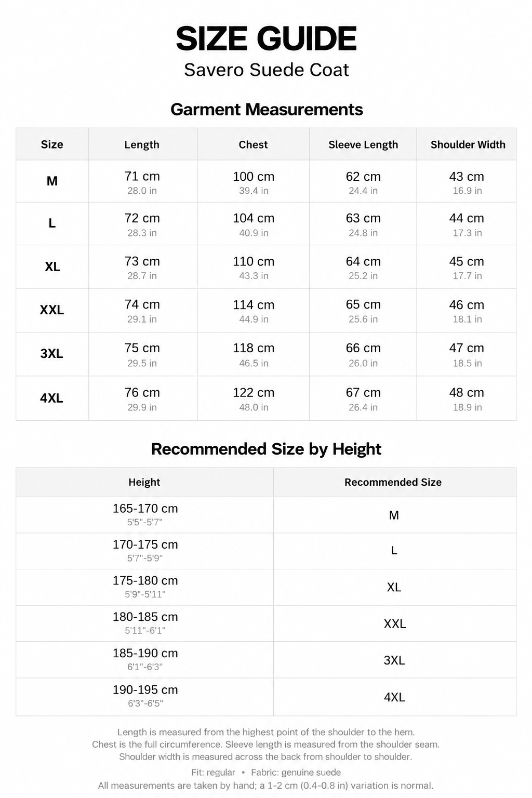Select the 180-185 cm height row

click(x=266, y=623)
